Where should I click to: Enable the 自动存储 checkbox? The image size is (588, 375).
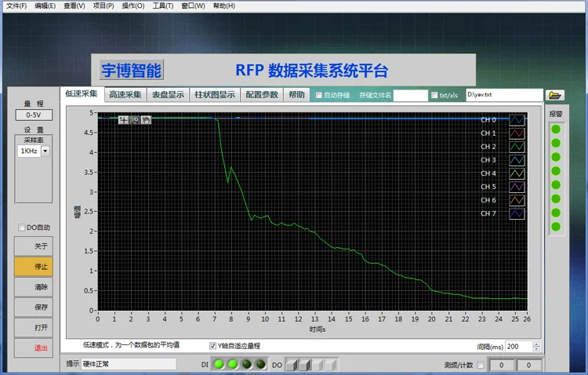click(x=319, y=96)
